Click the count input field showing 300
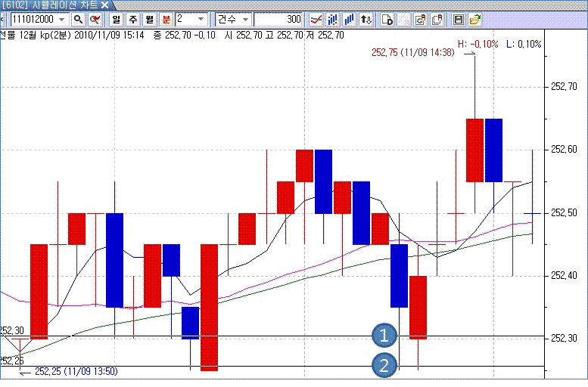 [278, 19]
